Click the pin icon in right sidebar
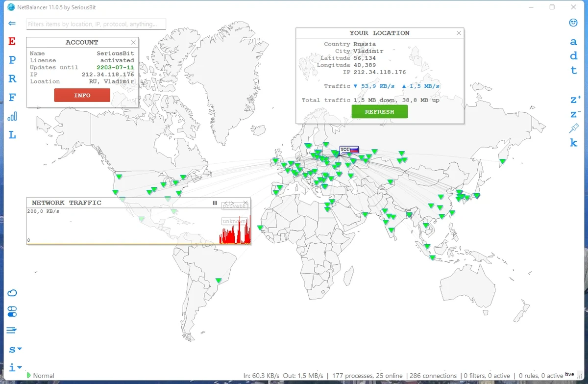Image resolution: width=588 pixels, height=384 pixels. (x=574, y=128)
